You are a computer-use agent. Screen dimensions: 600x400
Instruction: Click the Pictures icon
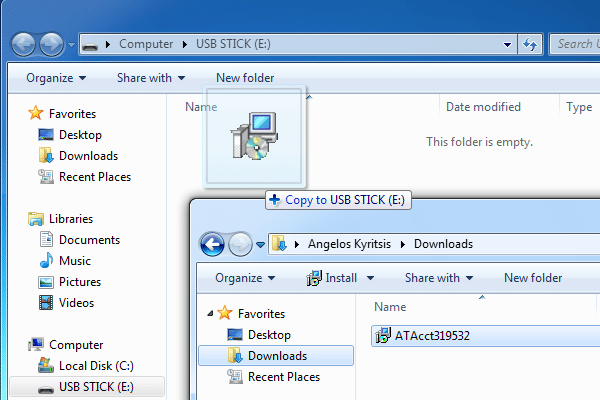46,282
